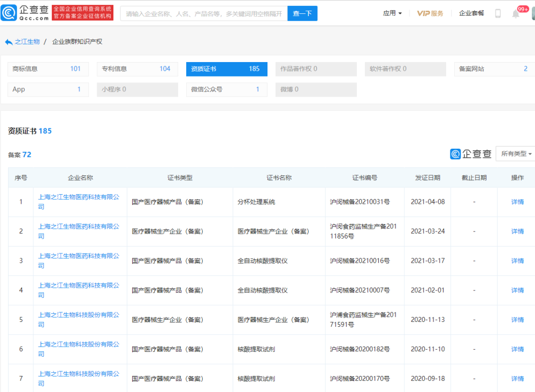Click the Qcc.com logo icon
Screen dimensions: 535x392
(9, 13)
